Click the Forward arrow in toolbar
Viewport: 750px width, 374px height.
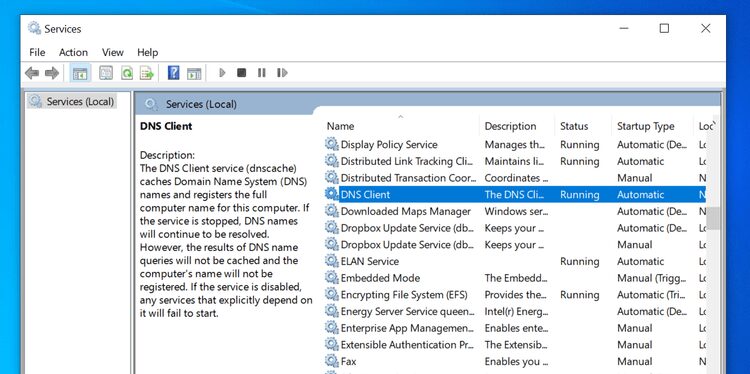point(52,73)
